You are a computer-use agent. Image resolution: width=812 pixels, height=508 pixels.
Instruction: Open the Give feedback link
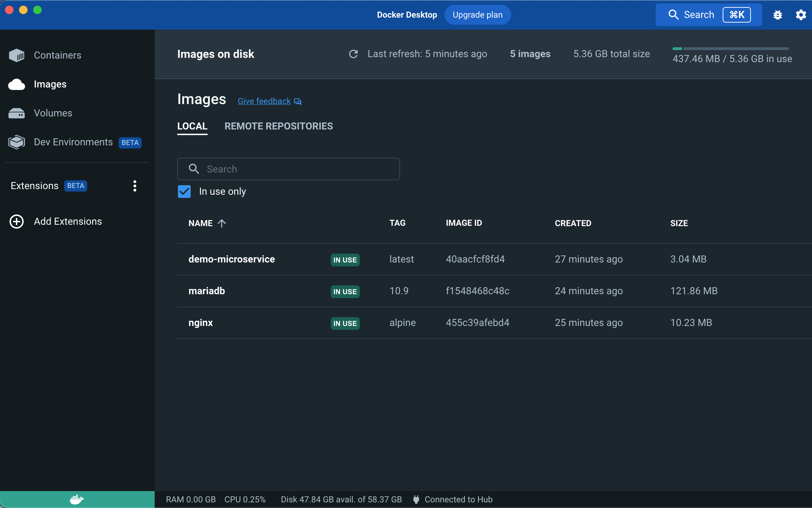point(264,101)
